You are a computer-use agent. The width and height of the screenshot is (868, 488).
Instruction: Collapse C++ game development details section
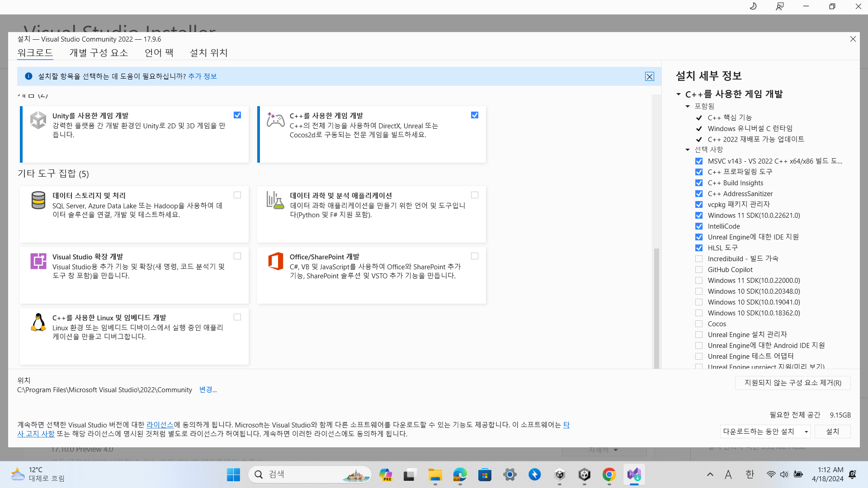click(679, 94)
